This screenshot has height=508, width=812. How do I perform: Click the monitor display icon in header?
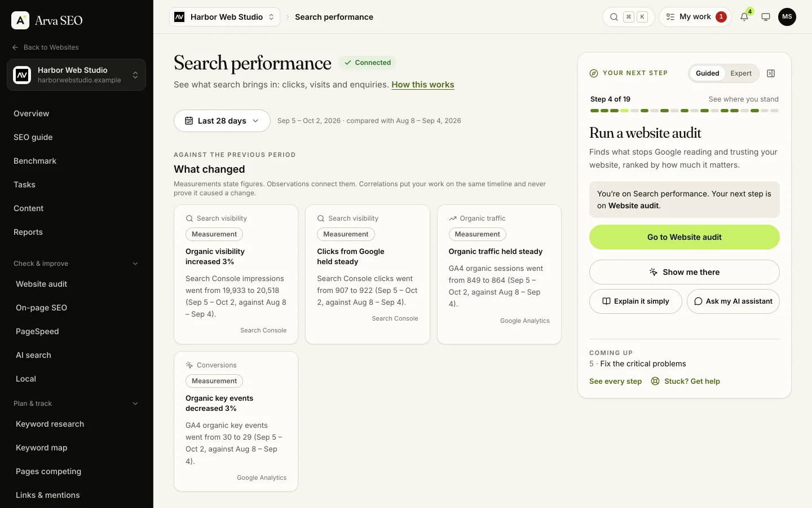click(766, 17)
